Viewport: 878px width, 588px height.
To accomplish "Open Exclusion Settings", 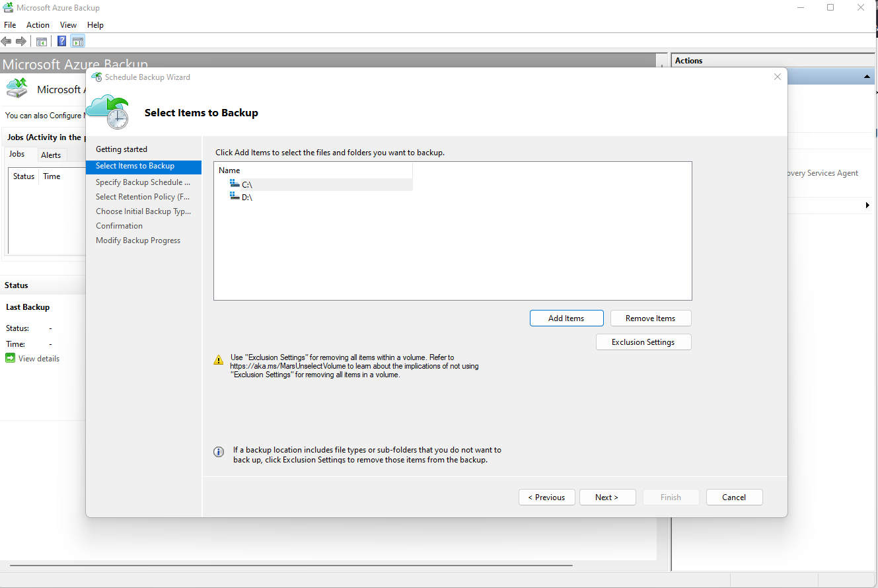I will point(643,342).
